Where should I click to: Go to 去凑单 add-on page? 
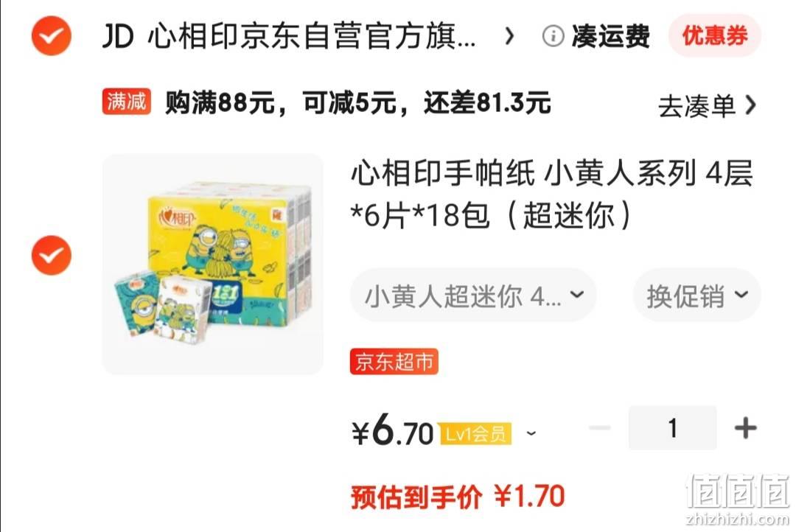(696, 106)
